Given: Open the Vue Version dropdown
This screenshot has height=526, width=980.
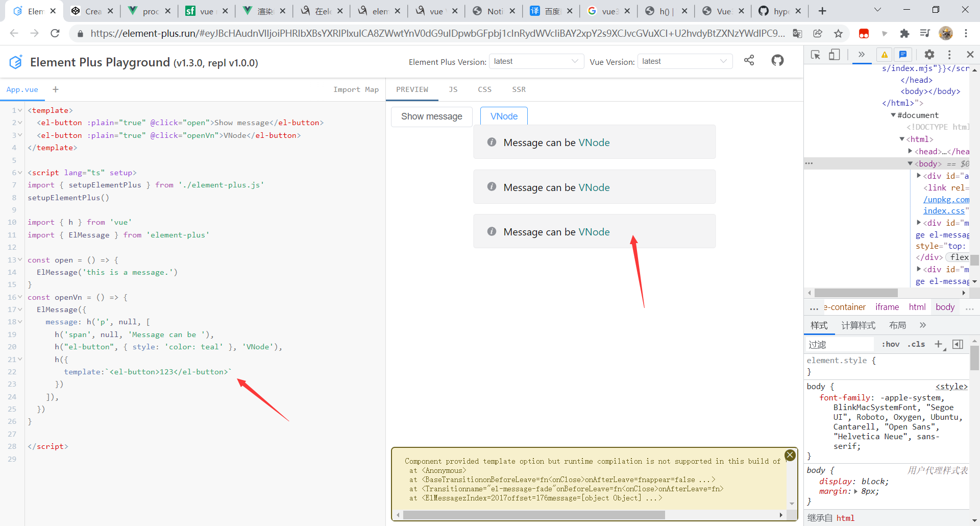Looking at the screenshot, I should coord(685,61).
